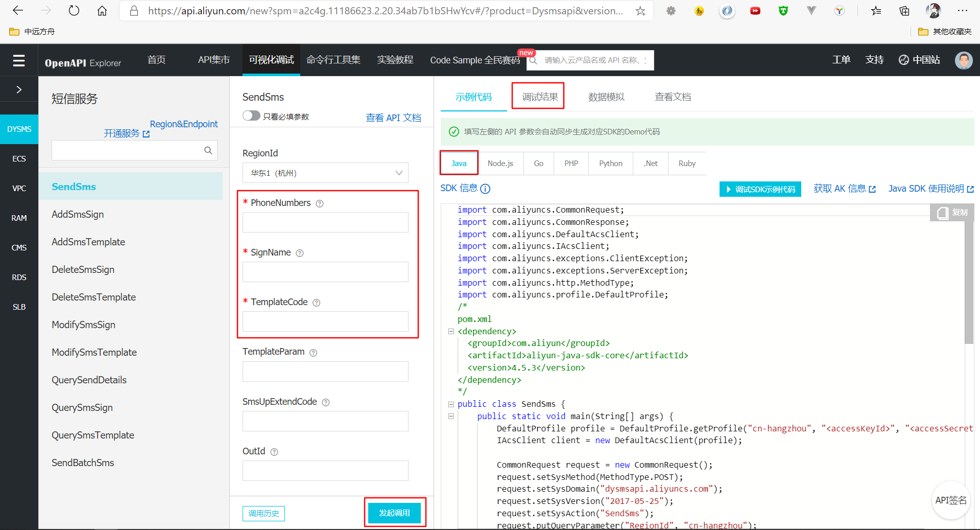
Task: Collapse the public class SendSms code block
Action: [451, 404]
